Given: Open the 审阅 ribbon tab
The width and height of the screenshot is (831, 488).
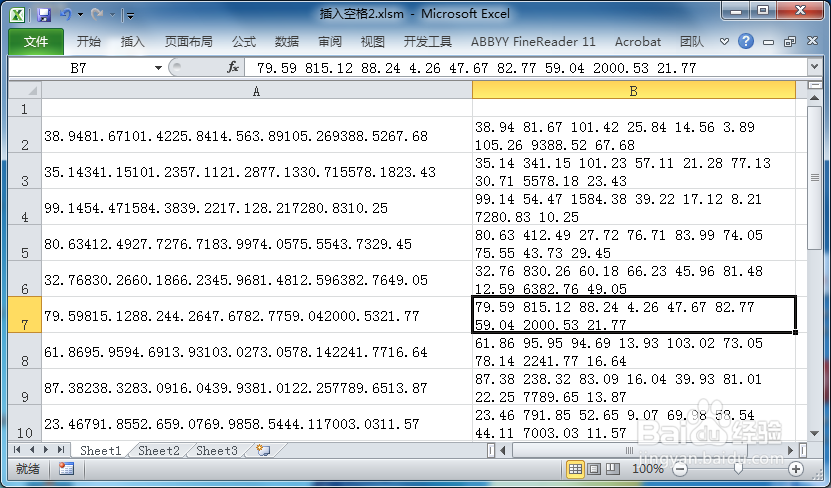Looking at the screenshot, I should (330, 42).
